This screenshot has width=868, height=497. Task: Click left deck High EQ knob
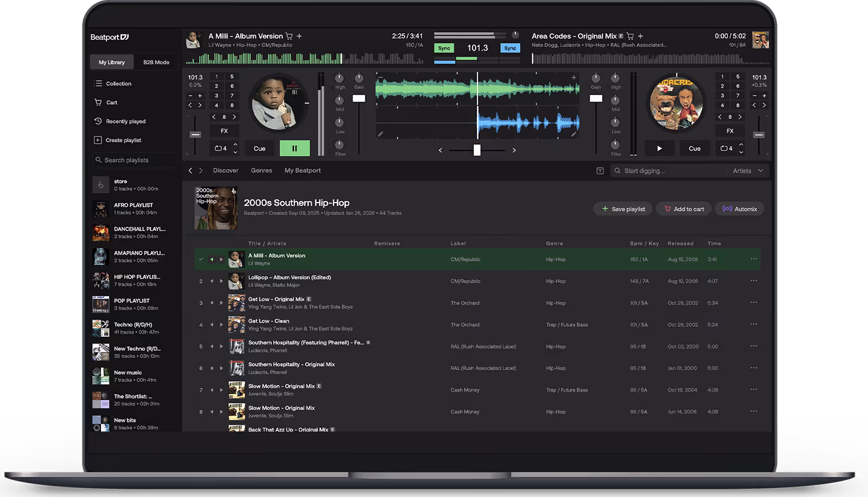(x=340, y=78)
